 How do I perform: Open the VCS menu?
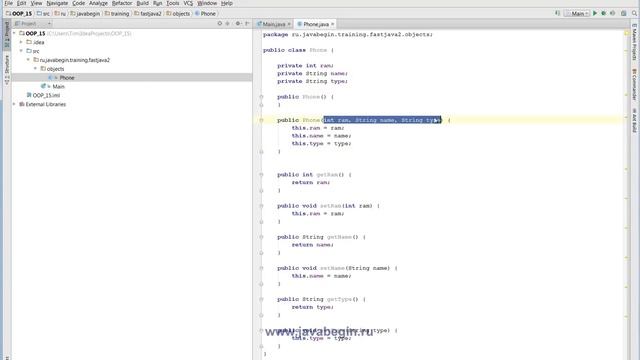(188, 3)
